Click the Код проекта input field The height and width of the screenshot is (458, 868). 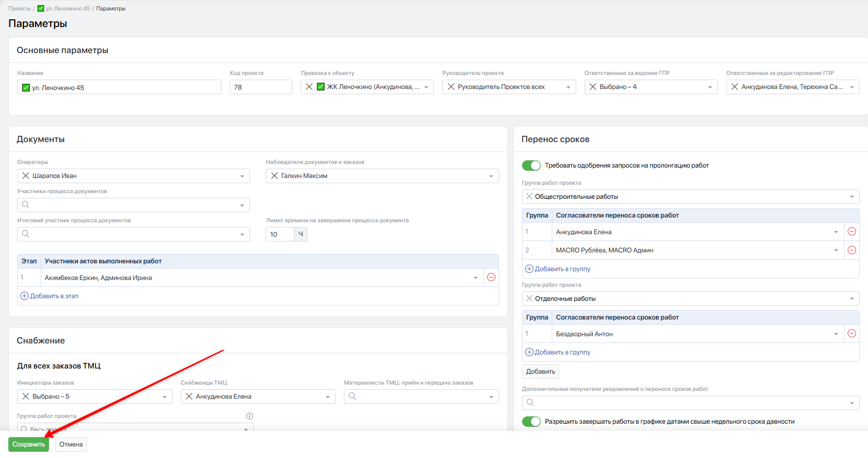click(x=261, y=87)
